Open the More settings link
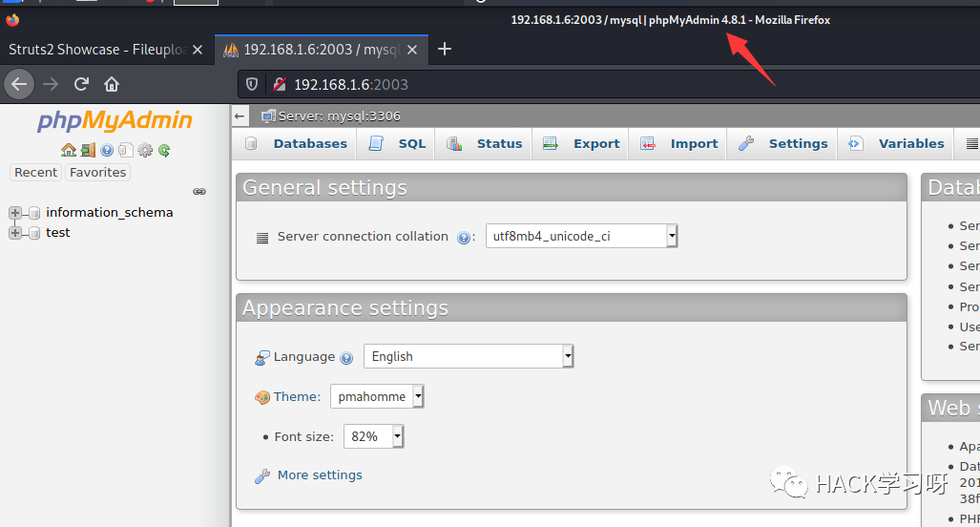The height and width of the screenshot is (527, 980). point(320,475)
